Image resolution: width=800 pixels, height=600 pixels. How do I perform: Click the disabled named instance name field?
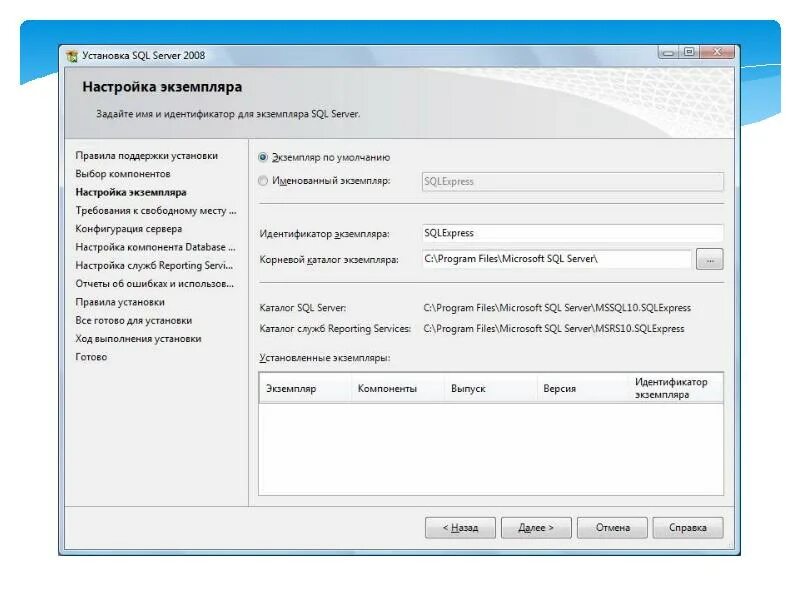click(572, 182)
